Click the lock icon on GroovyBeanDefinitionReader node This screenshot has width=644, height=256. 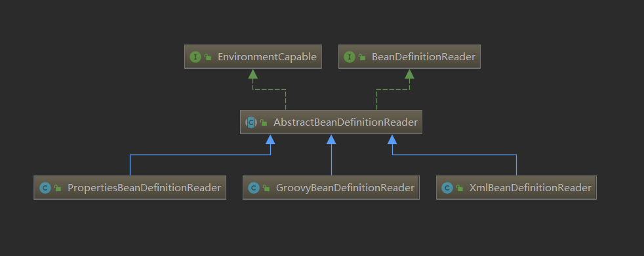coord(266,188)
